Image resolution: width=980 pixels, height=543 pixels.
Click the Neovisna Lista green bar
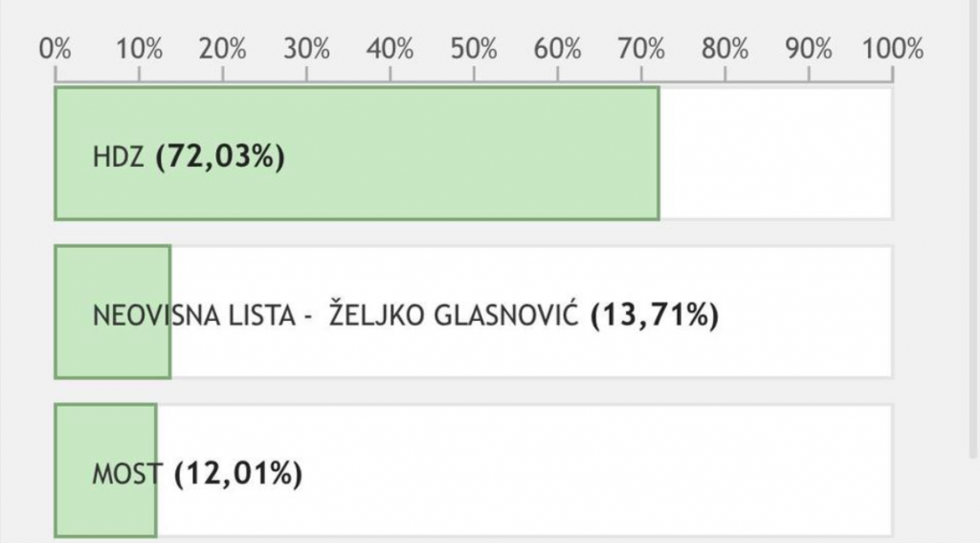coord(113,311)
